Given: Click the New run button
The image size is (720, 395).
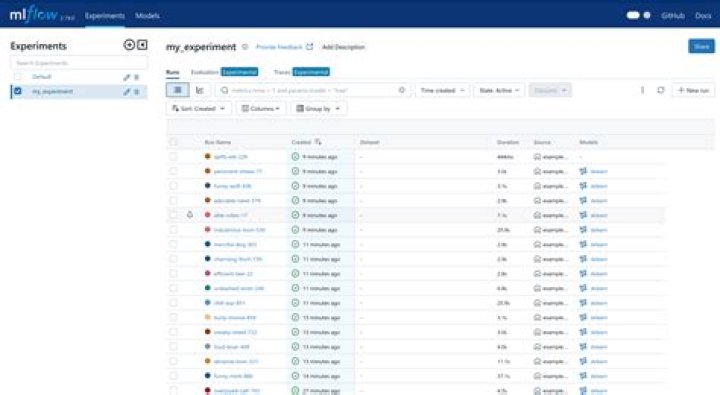Looking at the screenshot, I should (x=693, y=90).
